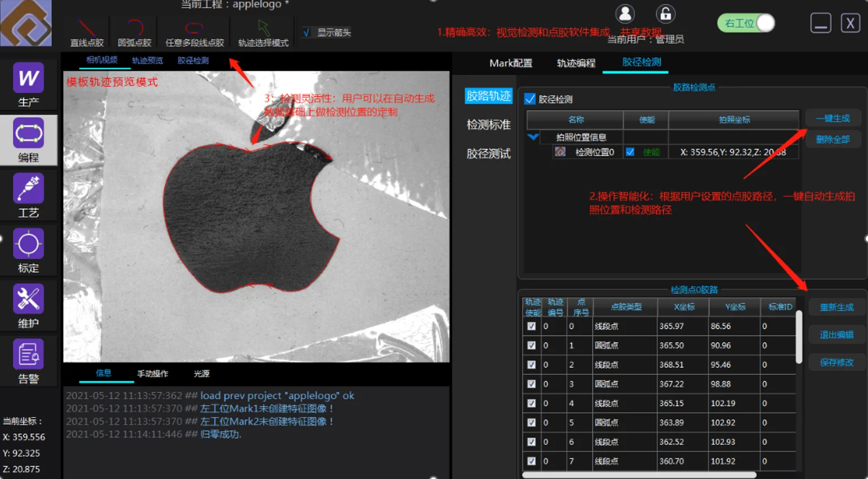Uncheck the enable checkbox for point 6 row
Image resolution: width=868 pixels, height=479 pixels.
(531, 442)
